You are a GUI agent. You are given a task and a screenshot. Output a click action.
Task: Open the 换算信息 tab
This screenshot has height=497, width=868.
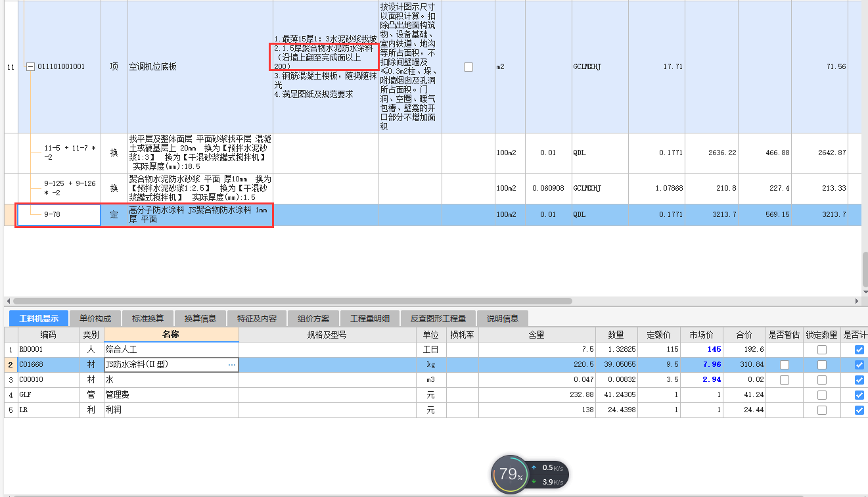(x=200, y=319)
